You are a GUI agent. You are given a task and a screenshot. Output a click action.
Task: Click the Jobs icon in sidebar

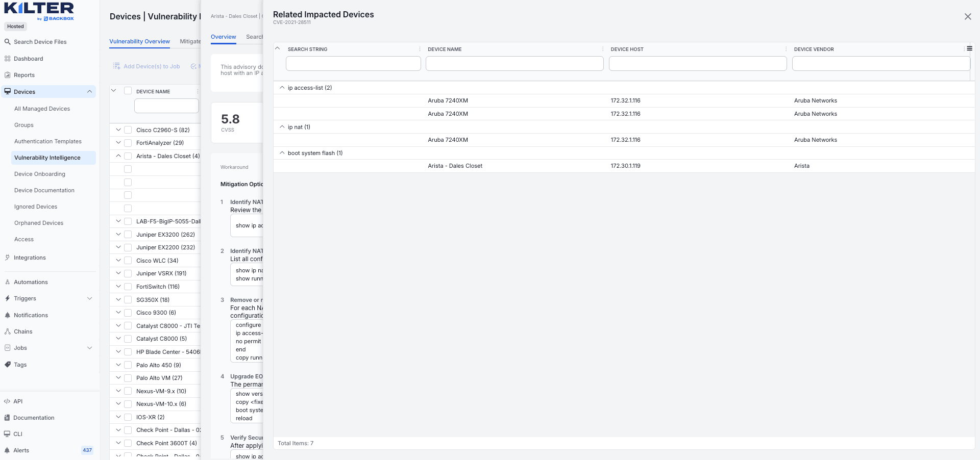(x=7, y=348)
